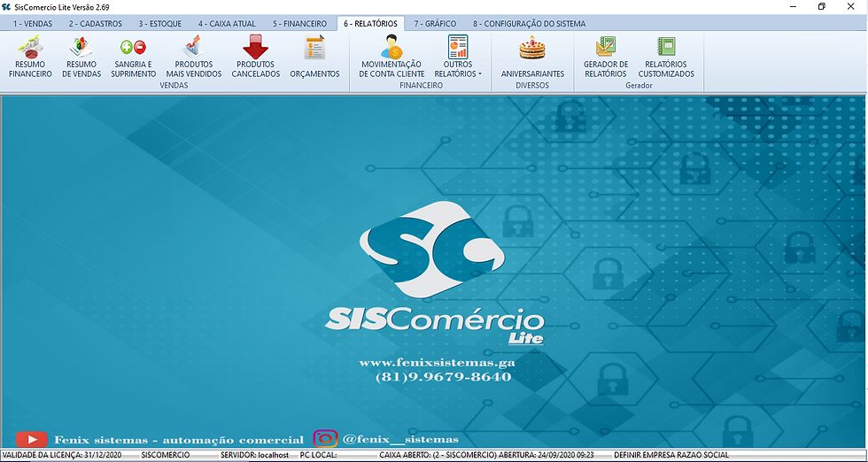
Task: Launch the Gerador de Relatórios
Action: click(606, 57)
